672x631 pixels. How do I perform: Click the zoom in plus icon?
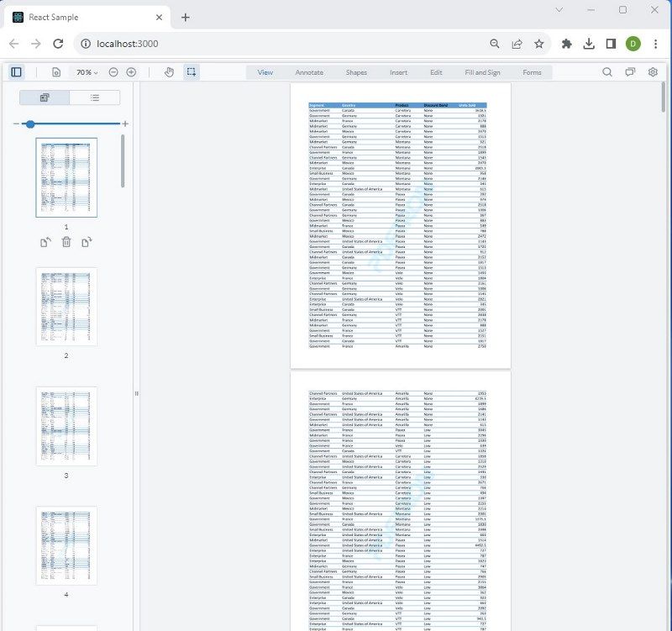click(131, 72)
